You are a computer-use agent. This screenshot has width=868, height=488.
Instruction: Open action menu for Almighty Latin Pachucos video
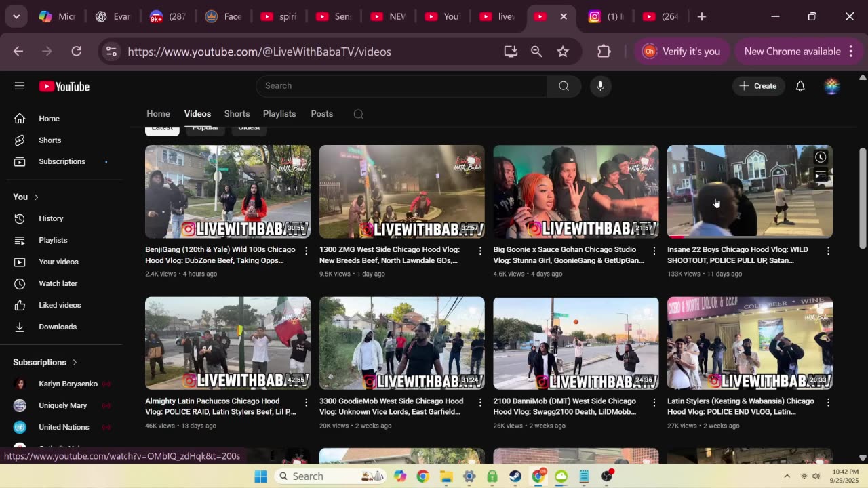[307, 402]
